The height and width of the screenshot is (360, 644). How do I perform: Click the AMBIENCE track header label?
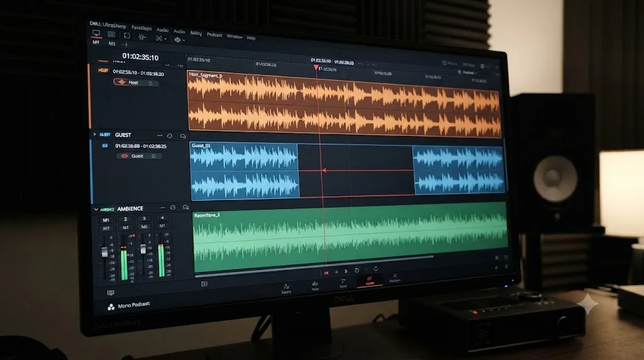130,209
